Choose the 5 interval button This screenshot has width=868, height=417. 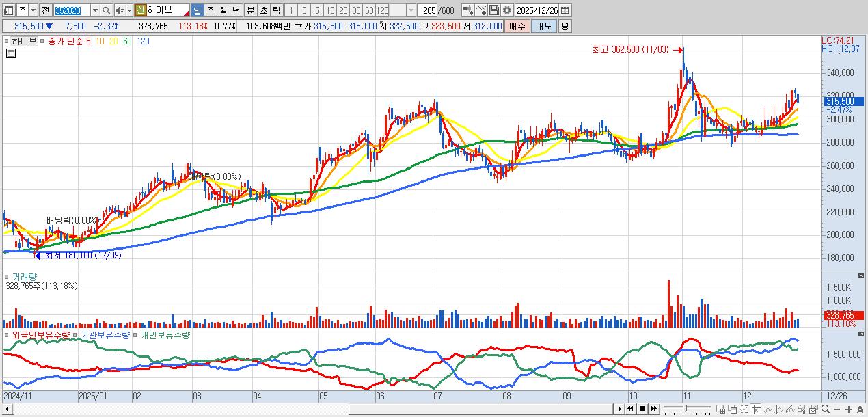point(317,10)
